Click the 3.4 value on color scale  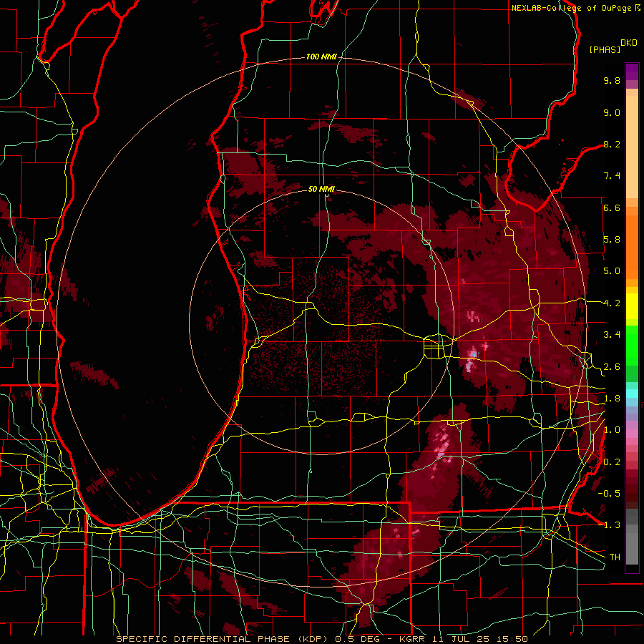click(612, 335)
